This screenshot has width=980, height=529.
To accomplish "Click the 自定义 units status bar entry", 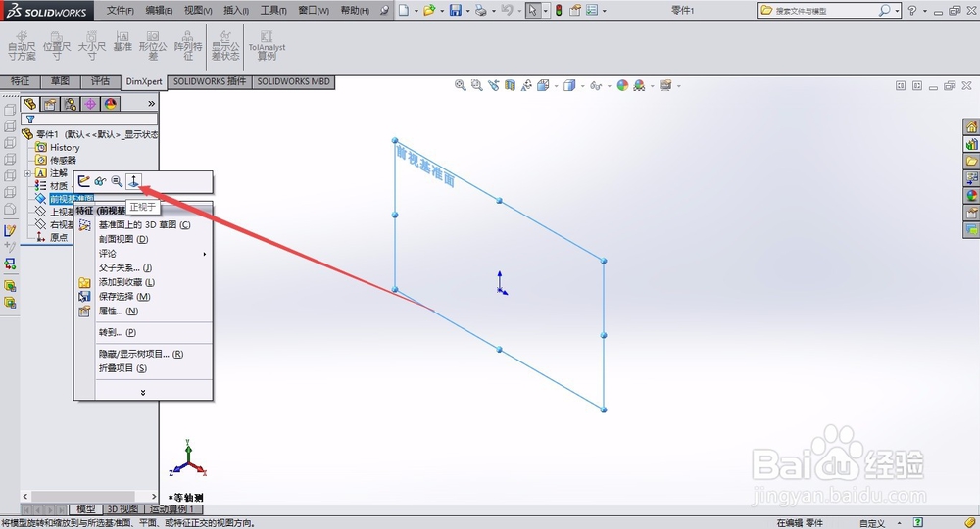I will pos(872,523).
